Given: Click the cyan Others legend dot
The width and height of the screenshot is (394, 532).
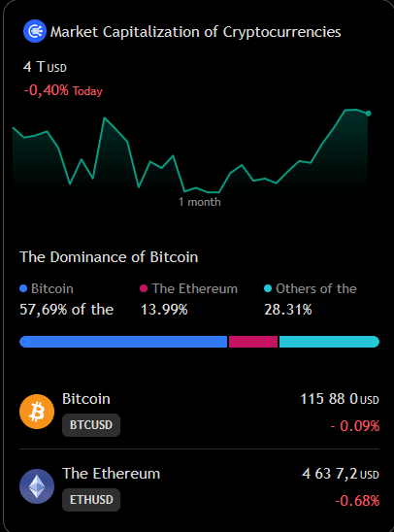Looking at the screenshot, I should (x=268, y=288).
